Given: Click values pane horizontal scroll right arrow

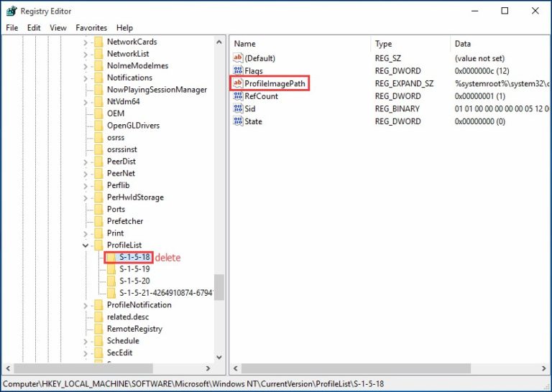Looking at the screenshot, I should pos(544,368).
